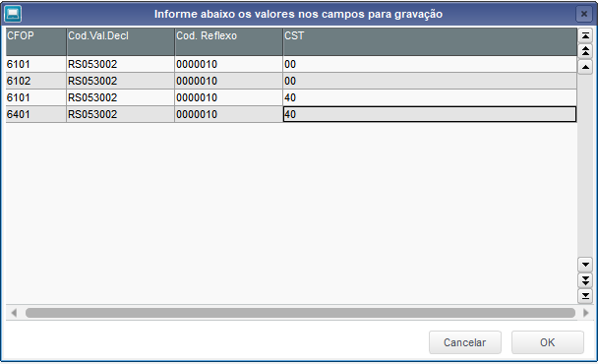Image resolution: width=598 pixels, height=364 pixels.
Task: Click the page-down double arrow icon
Action: tap(585, 280)
